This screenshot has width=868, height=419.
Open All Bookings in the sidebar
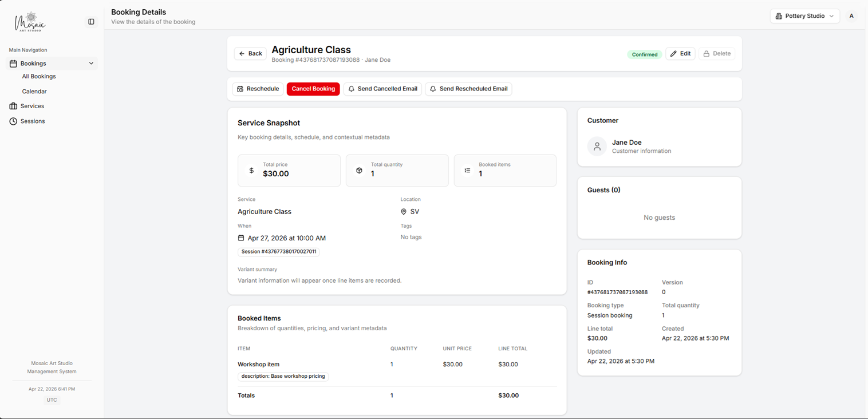[x=39, y=76]
